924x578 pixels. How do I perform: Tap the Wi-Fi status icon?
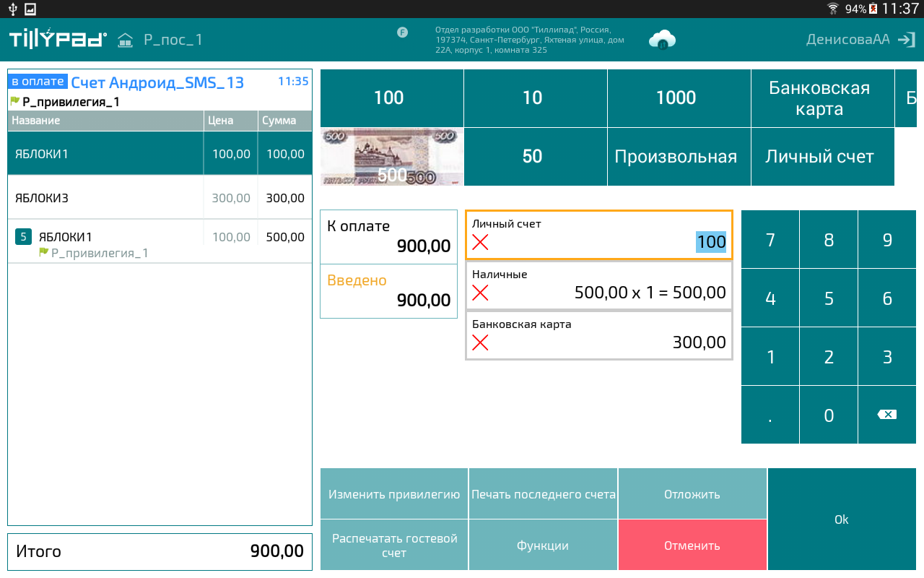pyautogui.click(x=833, y=9)
